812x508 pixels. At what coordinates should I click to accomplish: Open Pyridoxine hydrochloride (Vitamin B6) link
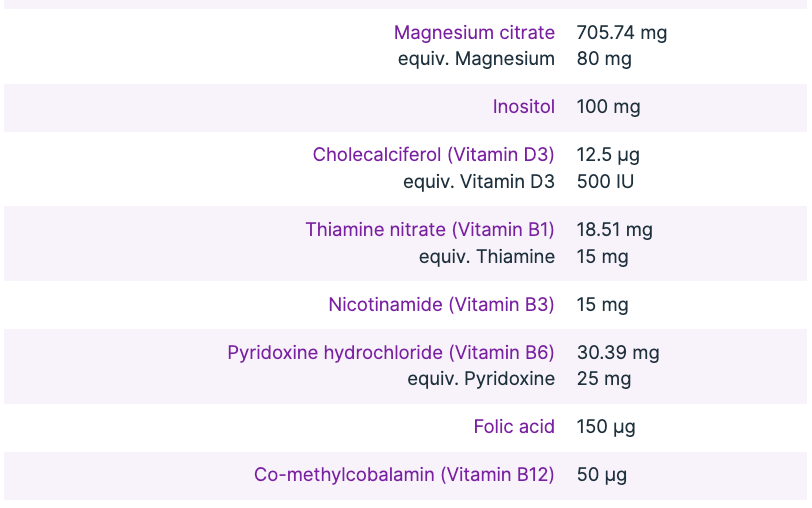coord(391,352)
